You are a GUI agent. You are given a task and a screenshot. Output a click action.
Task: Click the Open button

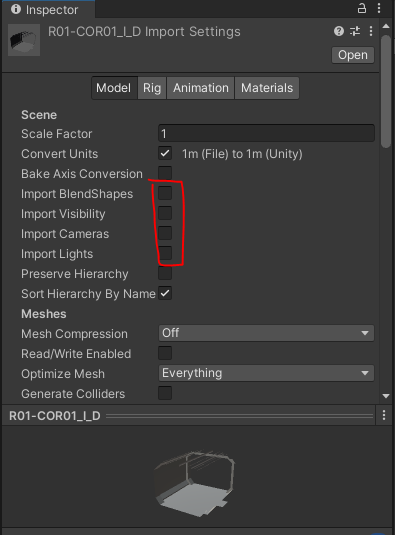coord(353,55)
